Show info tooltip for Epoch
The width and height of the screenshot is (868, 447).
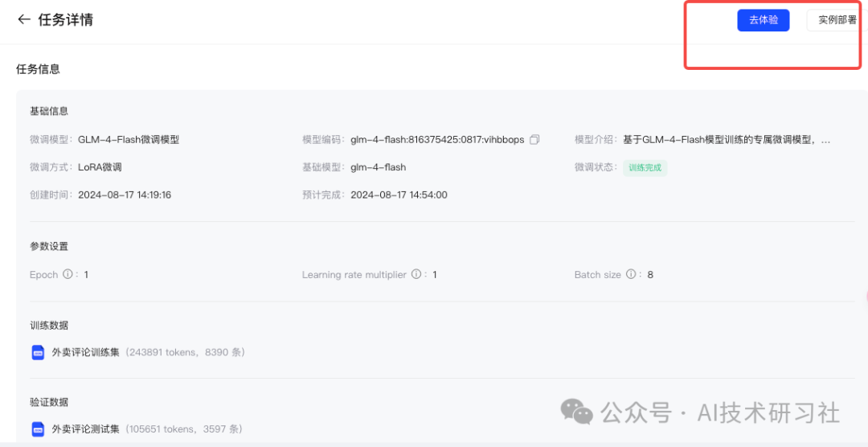68,274
